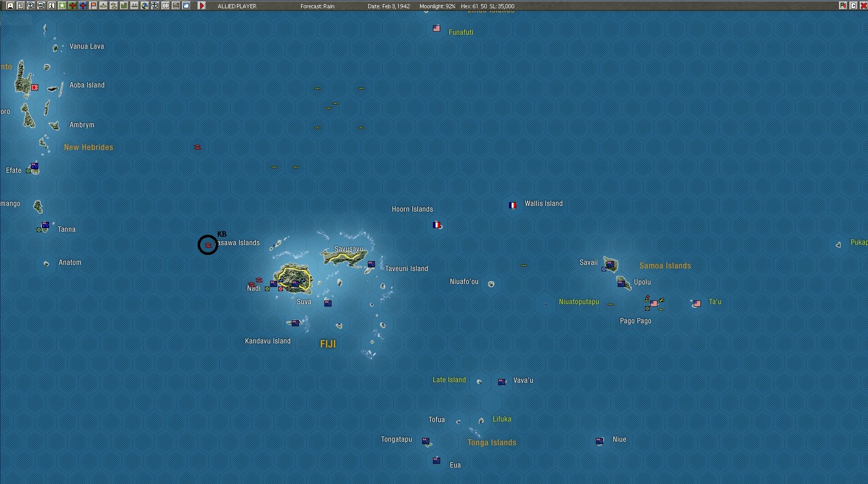Click the double ship silhouette toolbar icon
Image resolution: width=868 pixels, height=484 pixels.
[114, 6]
